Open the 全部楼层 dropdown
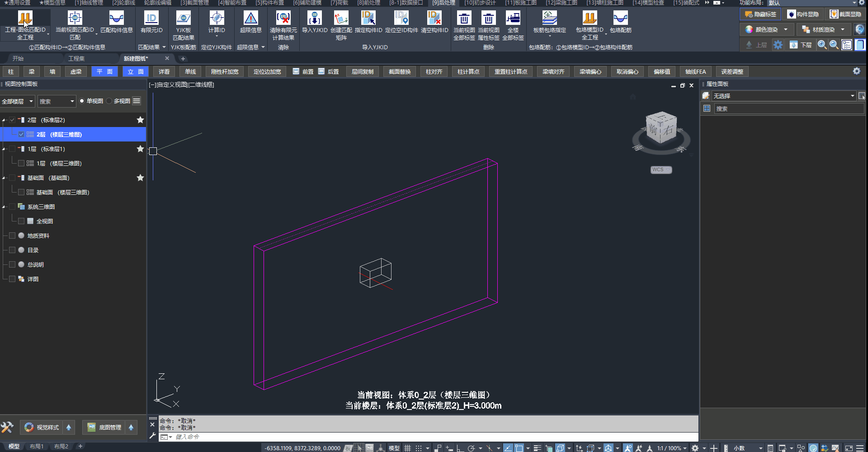The height and width of the screenshot is (452, 868). [x=18, y=101]
